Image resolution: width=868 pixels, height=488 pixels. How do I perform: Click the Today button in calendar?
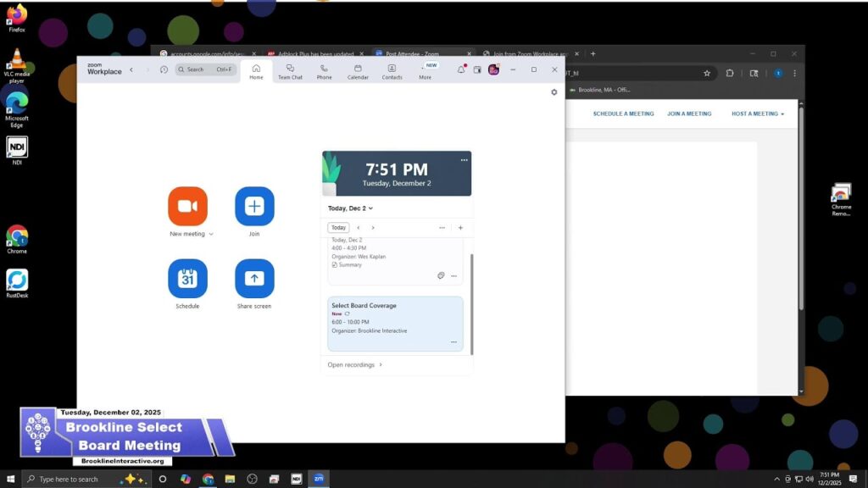338,228
